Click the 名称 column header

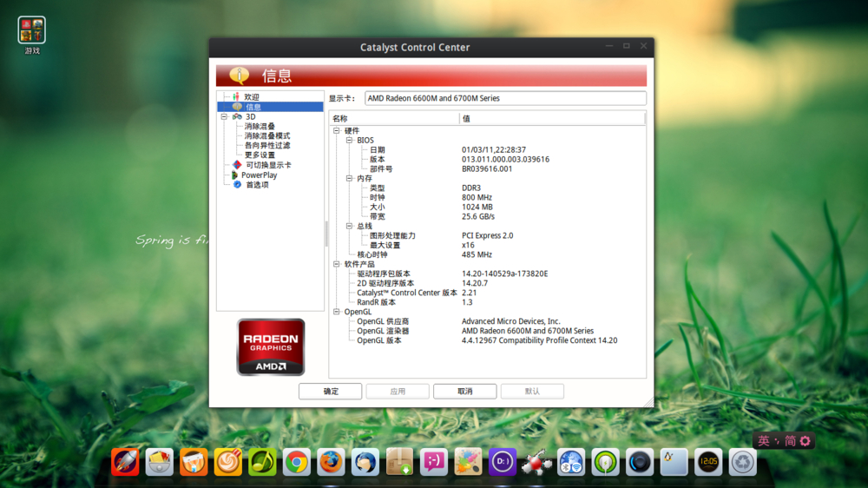click(x=394, y=119)
